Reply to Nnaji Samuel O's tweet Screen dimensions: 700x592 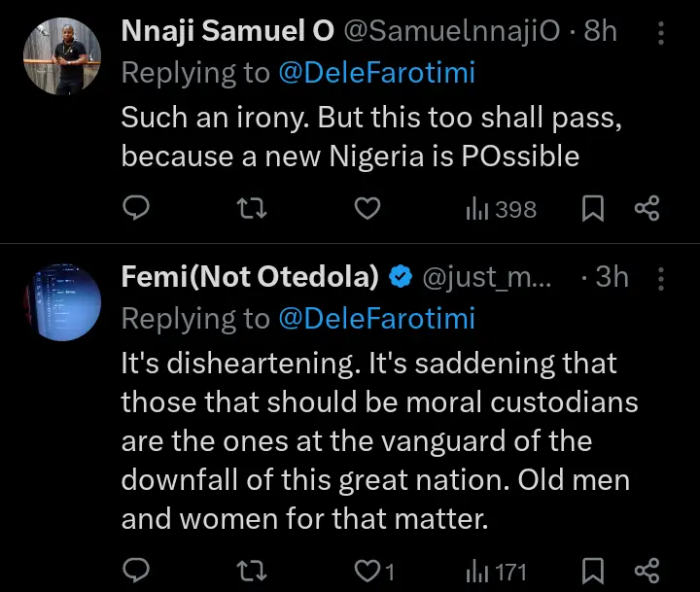point(138,207)
